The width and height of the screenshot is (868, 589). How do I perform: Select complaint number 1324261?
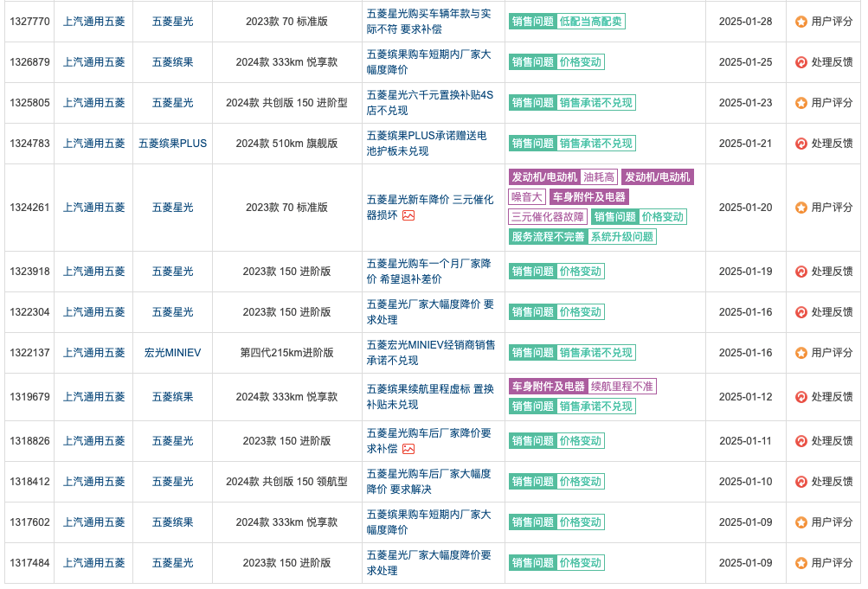pyautogui.click(x=30, y=208)
